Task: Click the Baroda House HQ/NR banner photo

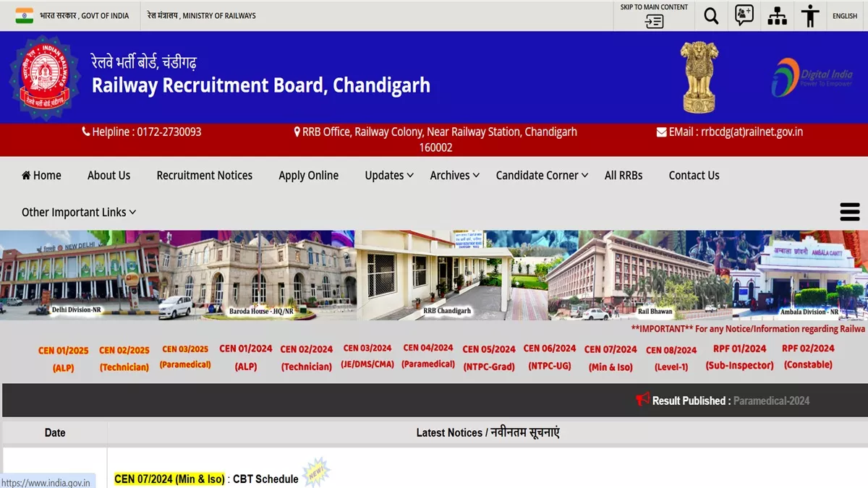Action: (x=258, y=275)
